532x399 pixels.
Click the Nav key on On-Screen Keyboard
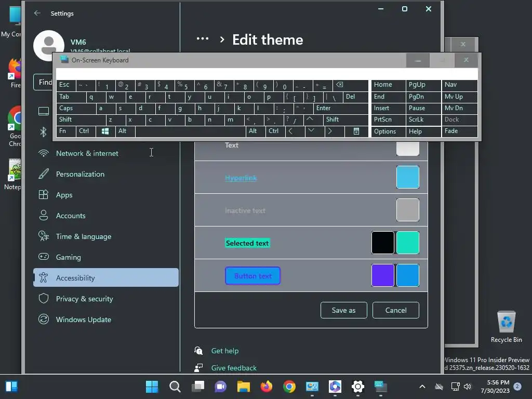(459, 85)
